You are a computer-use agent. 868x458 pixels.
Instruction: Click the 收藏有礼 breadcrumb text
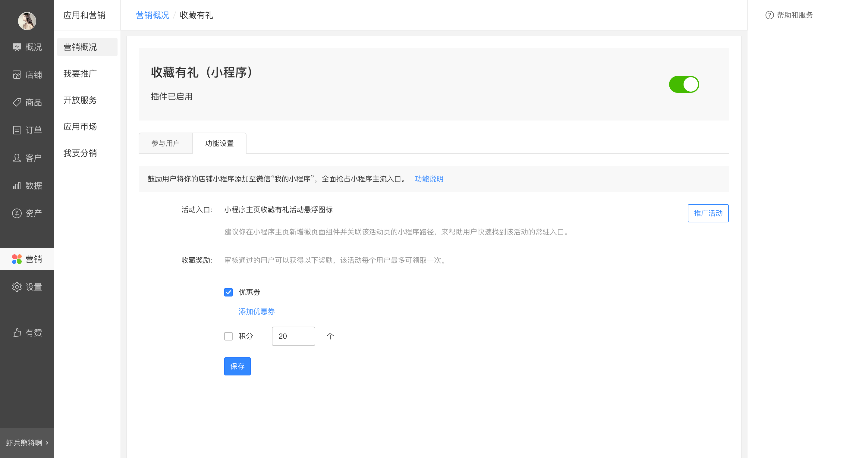196,15
